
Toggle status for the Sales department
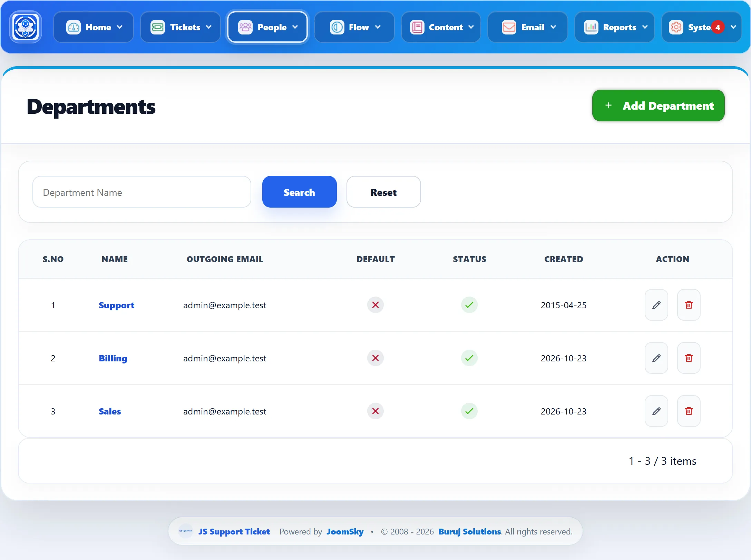(x=469, y=411)
